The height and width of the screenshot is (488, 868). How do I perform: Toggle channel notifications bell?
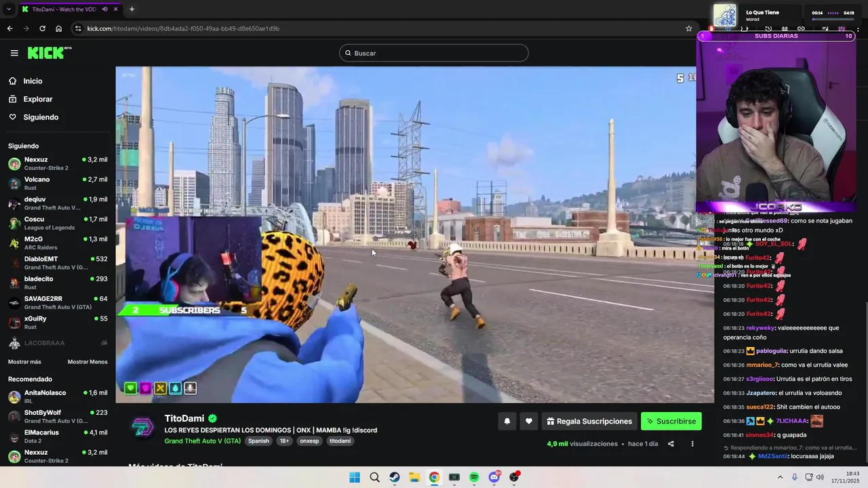(507, 421)
